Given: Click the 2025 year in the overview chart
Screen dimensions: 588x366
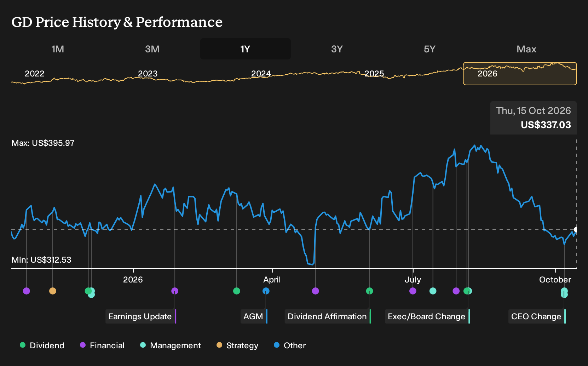Looking at the screenshot, I should [374, 74].
